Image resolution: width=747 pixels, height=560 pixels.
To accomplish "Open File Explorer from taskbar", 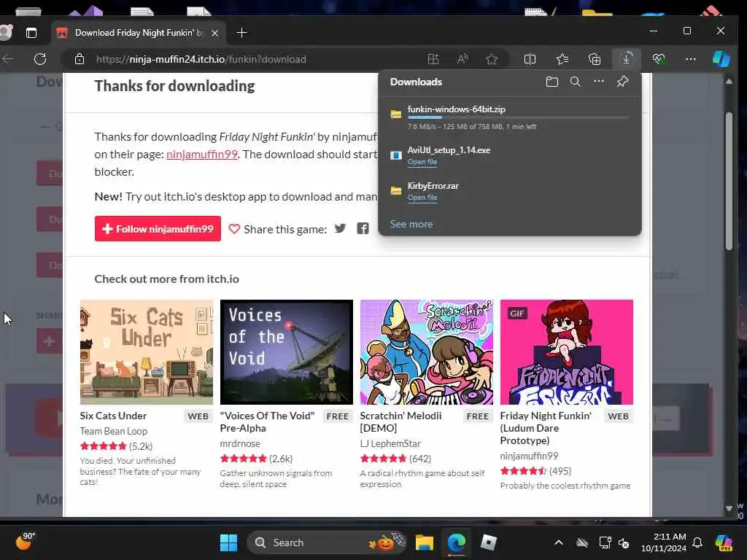I will pos(424,542).
